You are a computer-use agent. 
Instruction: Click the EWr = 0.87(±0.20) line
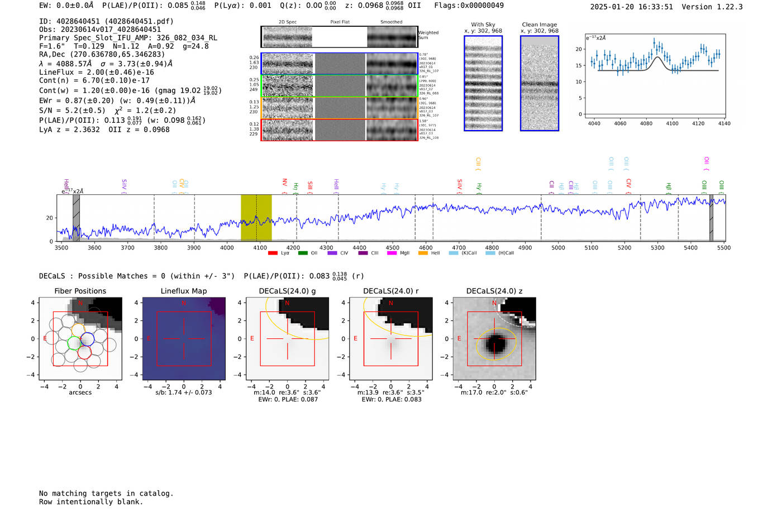click(x=117, y=100)
